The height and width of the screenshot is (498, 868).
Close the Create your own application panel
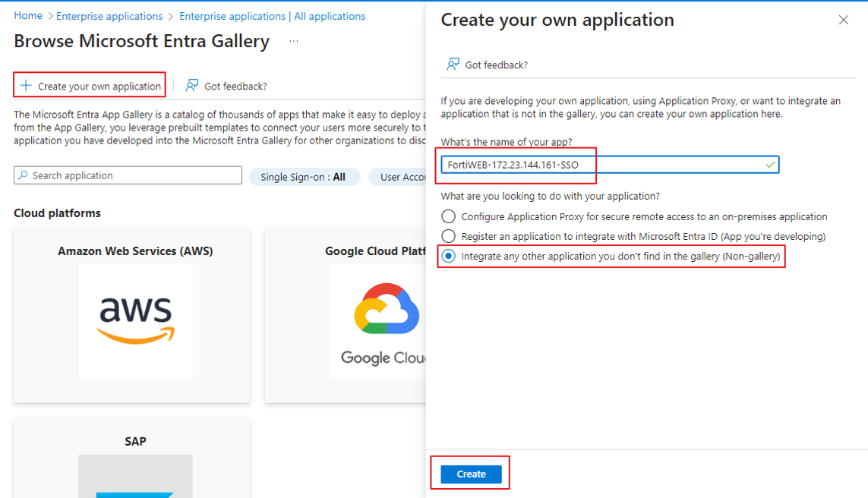point(843,20)
